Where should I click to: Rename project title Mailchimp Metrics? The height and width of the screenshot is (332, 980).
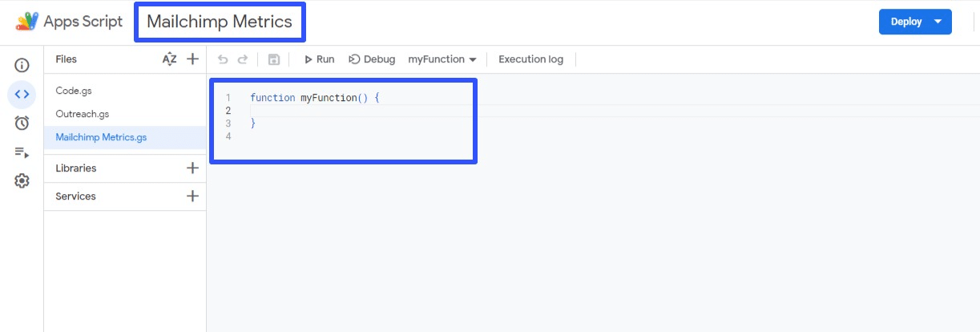click(x=220, y=22)
